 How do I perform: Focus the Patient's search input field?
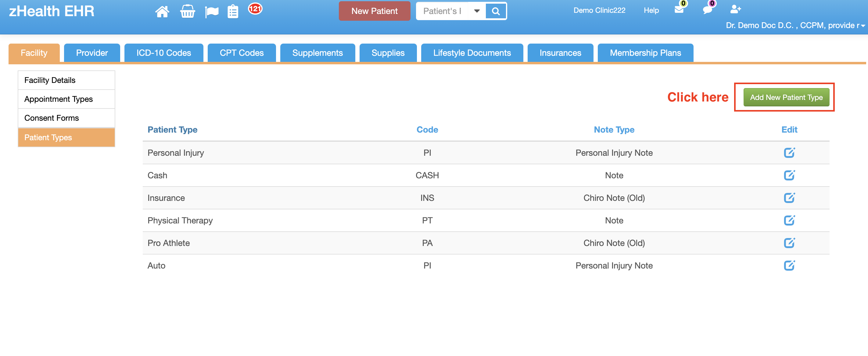tap(442, 12)
